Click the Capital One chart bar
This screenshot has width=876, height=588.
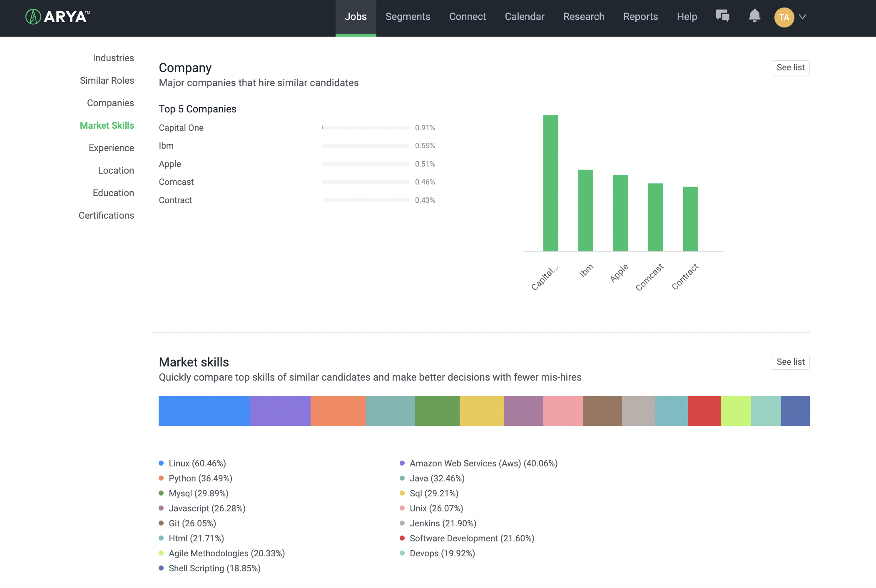pyautogui.click(x=550, y=183)
